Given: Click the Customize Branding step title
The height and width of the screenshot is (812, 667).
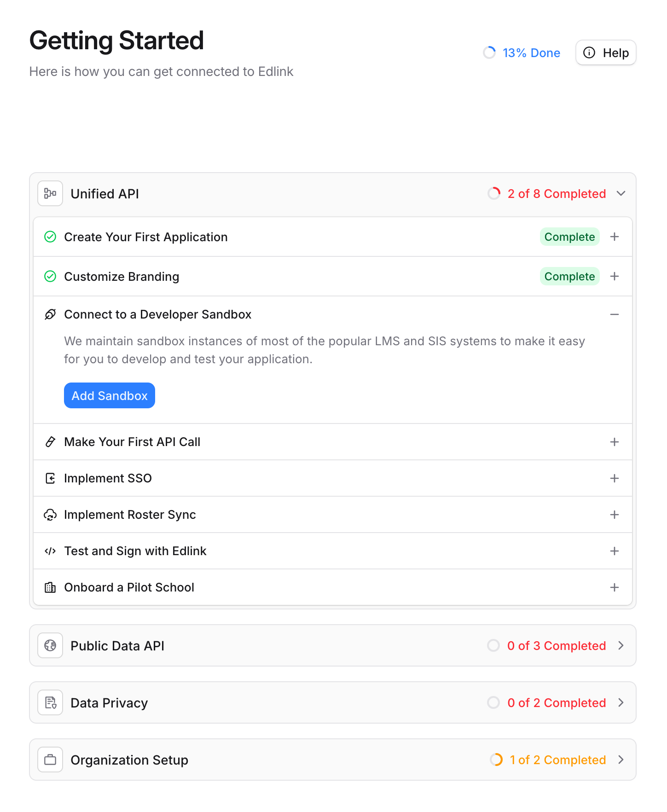Looking at the screenshot, I should (x=122, y=277).
